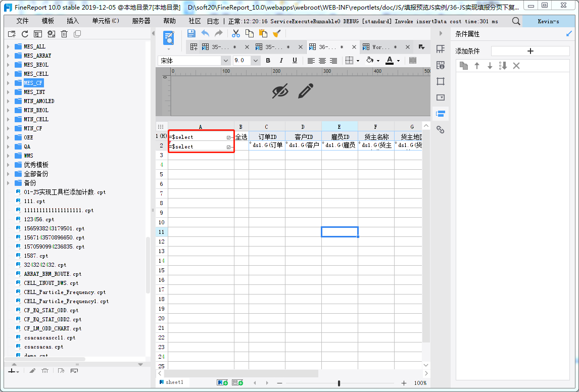Toggle bold formatting
This screenshot has width=579, height=392.
pos(268,61)
